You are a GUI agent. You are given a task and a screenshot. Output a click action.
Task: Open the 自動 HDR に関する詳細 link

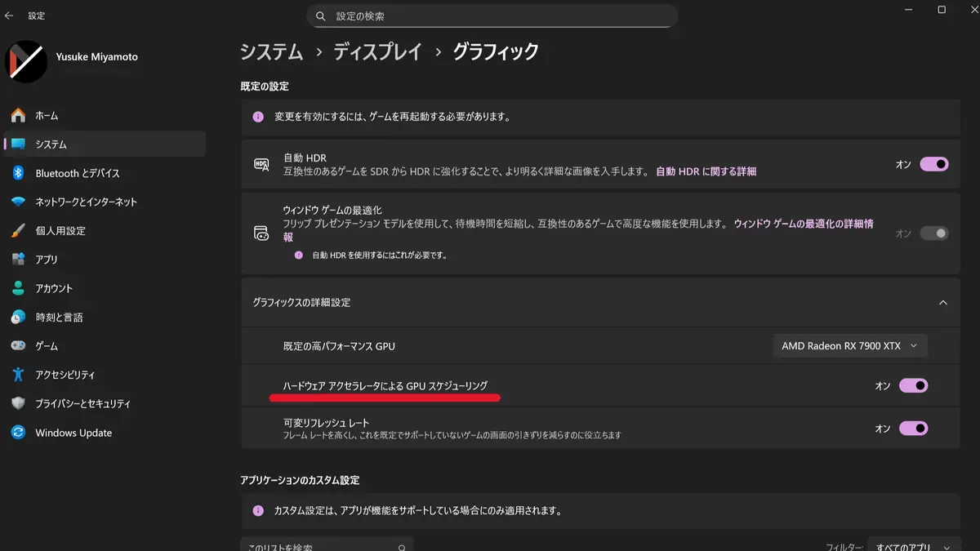(x=706, y=171)
